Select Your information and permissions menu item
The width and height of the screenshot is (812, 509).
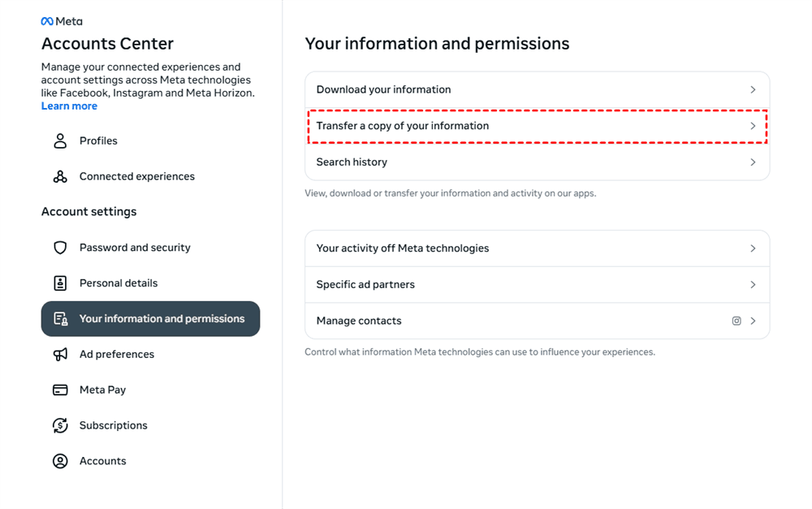click(161, 319)
